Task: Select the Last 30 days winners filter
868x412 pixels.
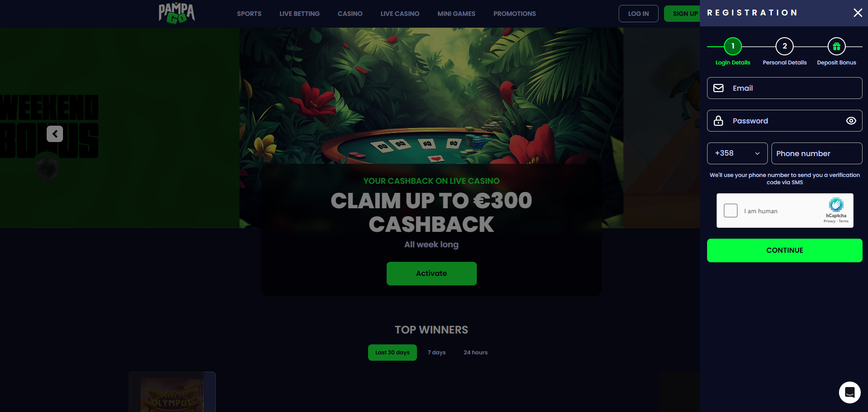Action: click(392, 353)
